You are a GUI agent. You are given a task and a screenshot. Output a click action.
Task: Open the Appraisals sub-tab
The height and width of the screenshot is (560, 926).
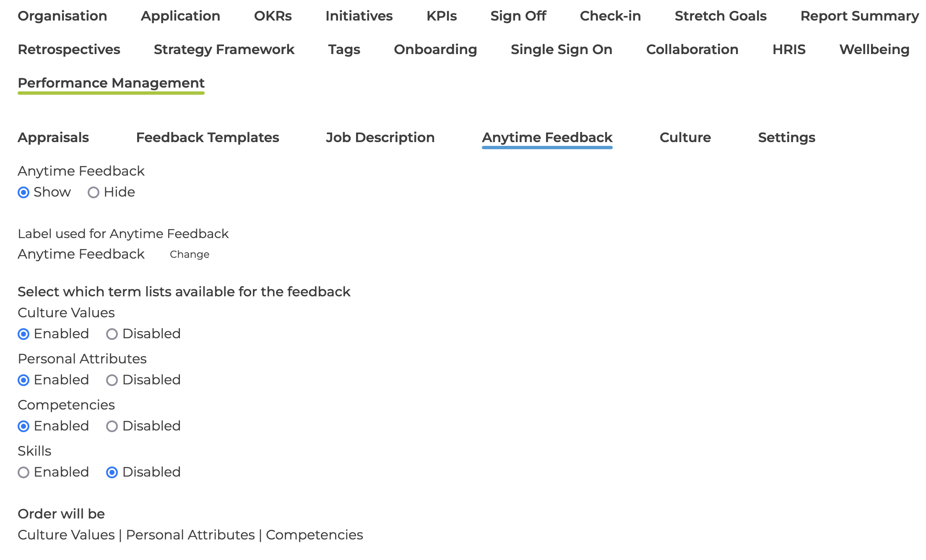click(x=53, y=137)
